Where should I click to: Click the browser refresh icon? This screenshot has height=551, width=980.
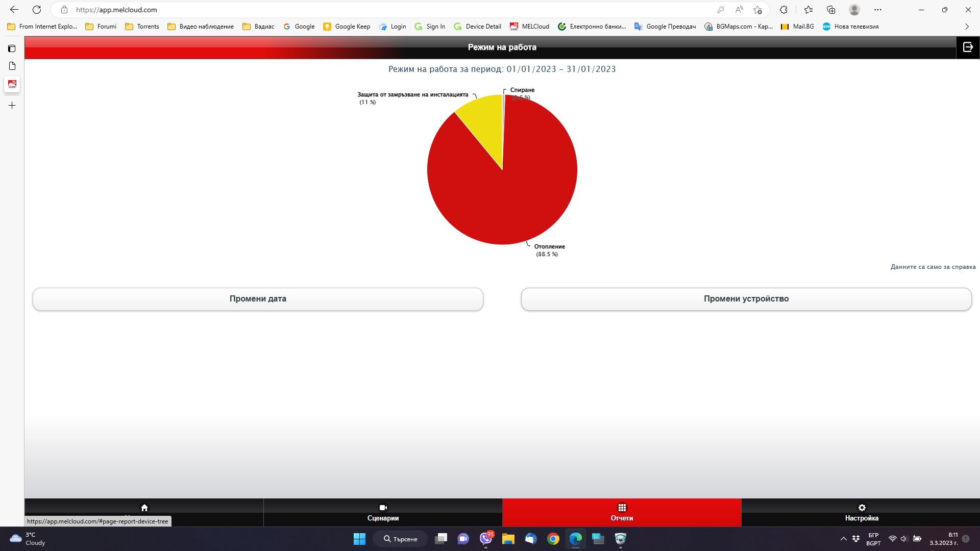tap(37, 10)
